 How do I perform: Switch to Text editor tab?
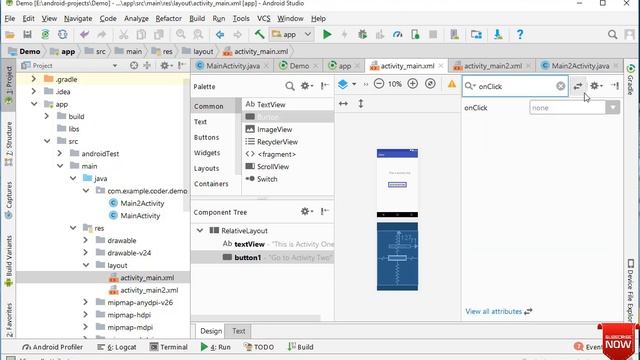[x=239, y=331]
